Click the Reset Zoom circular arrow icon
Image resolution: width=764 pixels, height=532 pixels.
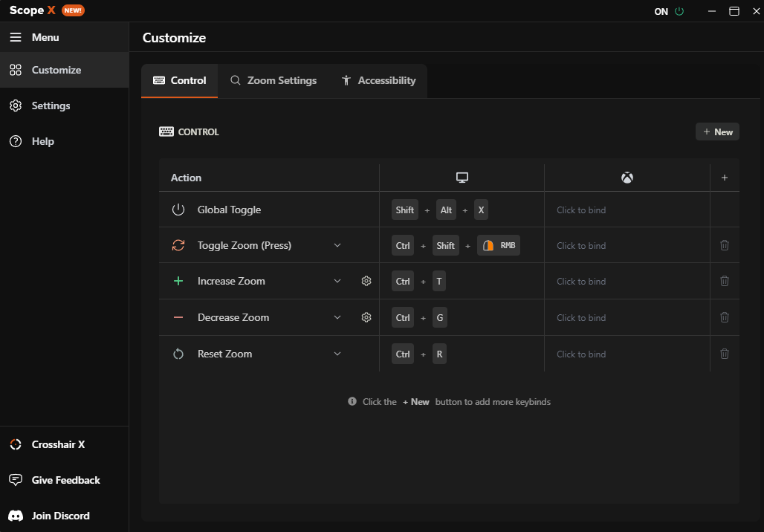click(x=178, y=354)
